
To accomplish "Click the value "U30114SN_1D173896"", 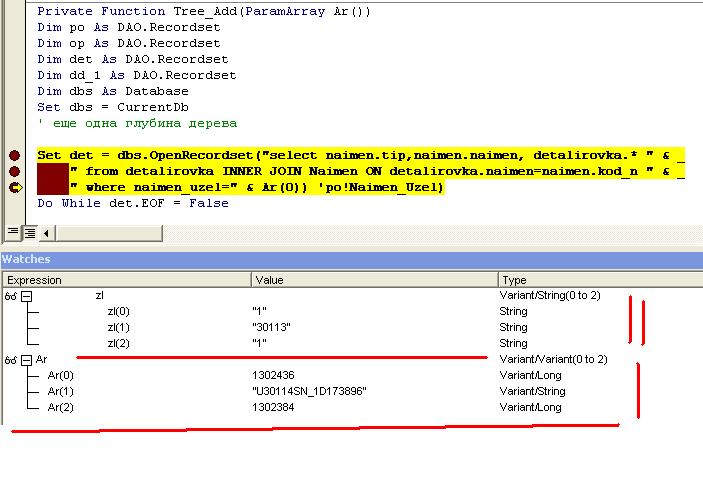I will [x=309, y=391].
